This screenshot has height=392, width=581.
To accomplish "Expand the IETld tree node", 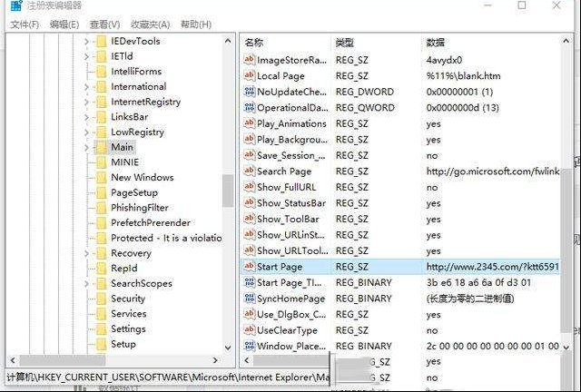I will (86, 56).
